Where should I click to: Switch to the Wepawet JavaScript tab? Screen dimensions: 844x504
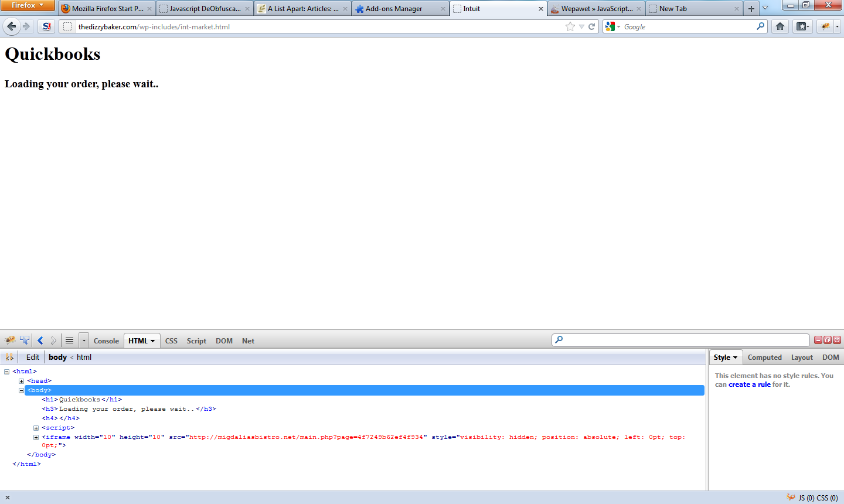596,9
